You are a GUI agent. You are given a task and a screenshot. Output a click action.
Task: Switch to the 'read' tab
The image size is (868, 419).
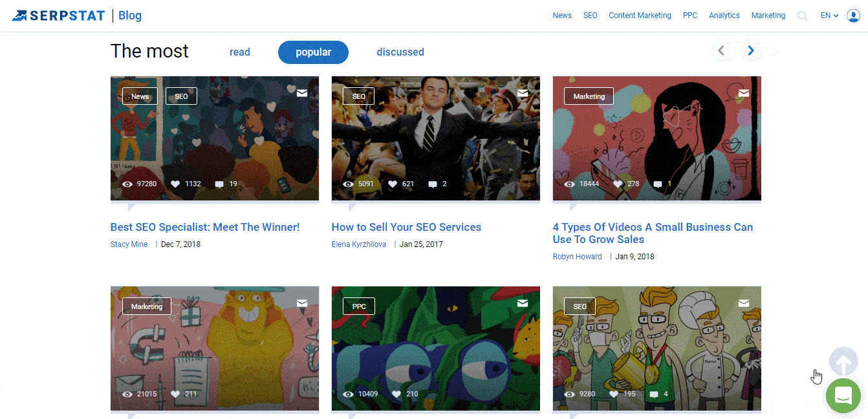pos(240,52)
